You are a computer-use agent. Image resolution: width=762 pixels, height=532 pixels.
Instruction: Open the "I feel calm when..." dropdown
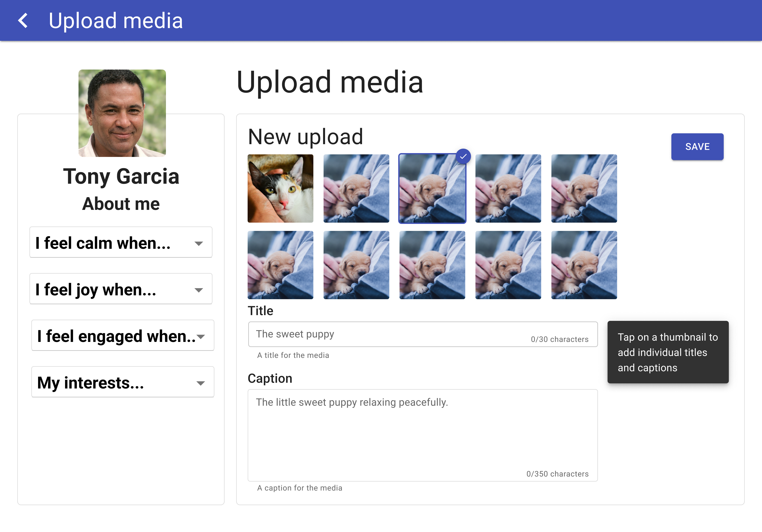121,242
